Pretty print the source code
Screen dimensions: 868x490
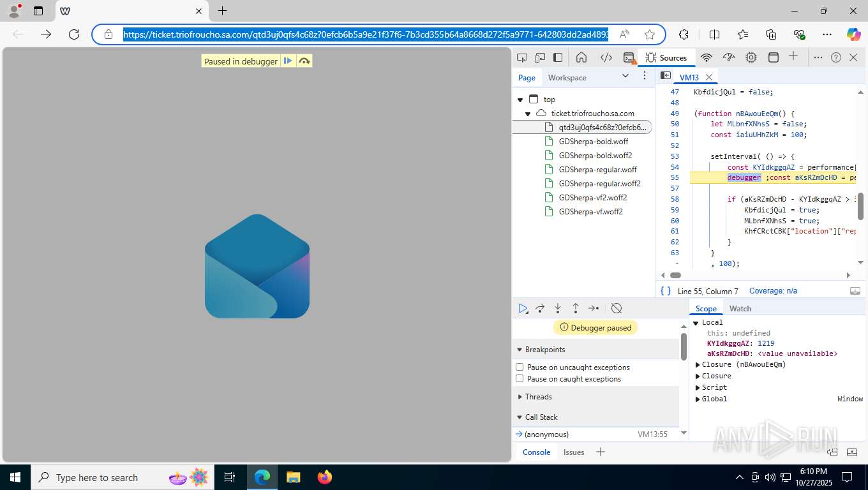tap(666, 291)
